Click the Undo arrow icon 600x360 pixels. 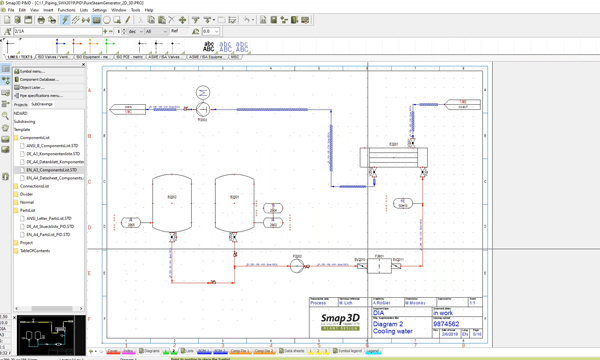247,20
